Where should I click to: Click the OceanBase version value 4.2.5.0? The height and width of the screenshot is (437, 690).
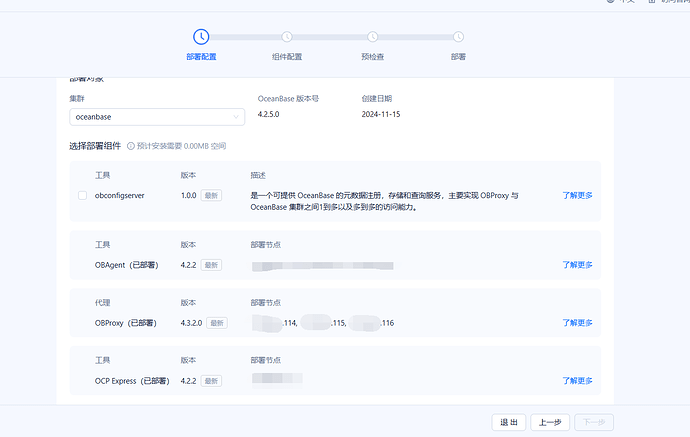[x=268, y=114]
